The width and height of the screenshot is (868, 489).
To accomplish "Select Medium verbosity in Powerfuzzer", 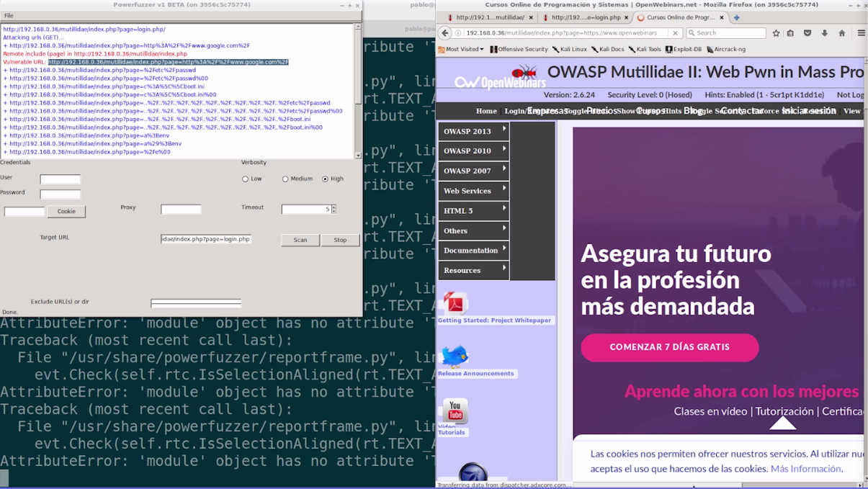I will point(285,179).
